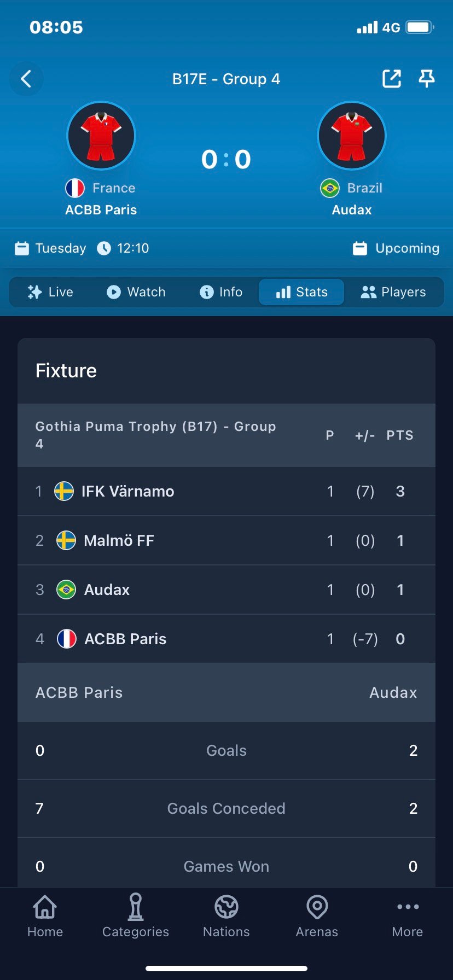
Task: Pin this match with pushpin icon
Action: [427, 79]
